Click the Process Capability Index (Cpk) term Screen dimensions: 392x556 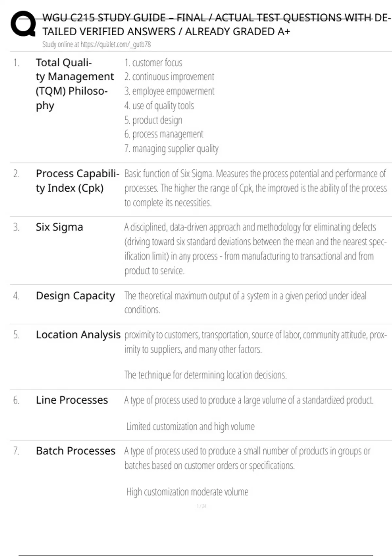tap(77, 181)
